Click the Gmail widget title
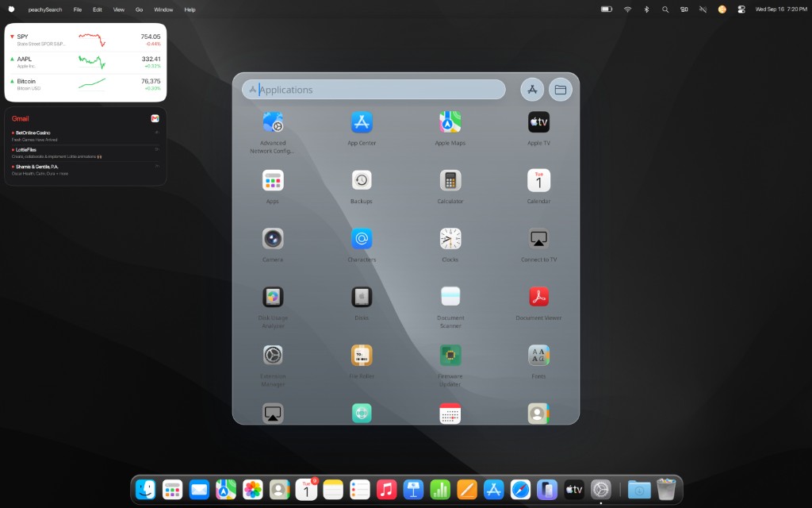812x508 pixels. pyautogui.click(x=20, y=119)
